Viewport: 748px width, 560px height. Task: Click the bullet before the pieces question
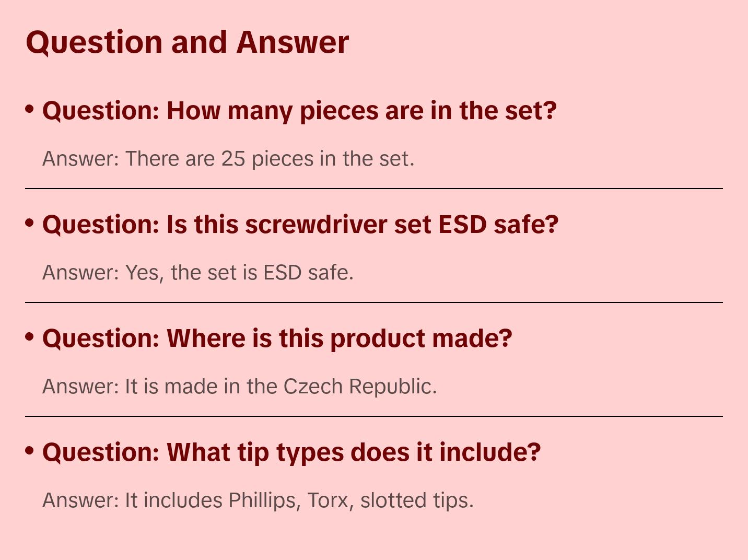[x=30, y=109]
